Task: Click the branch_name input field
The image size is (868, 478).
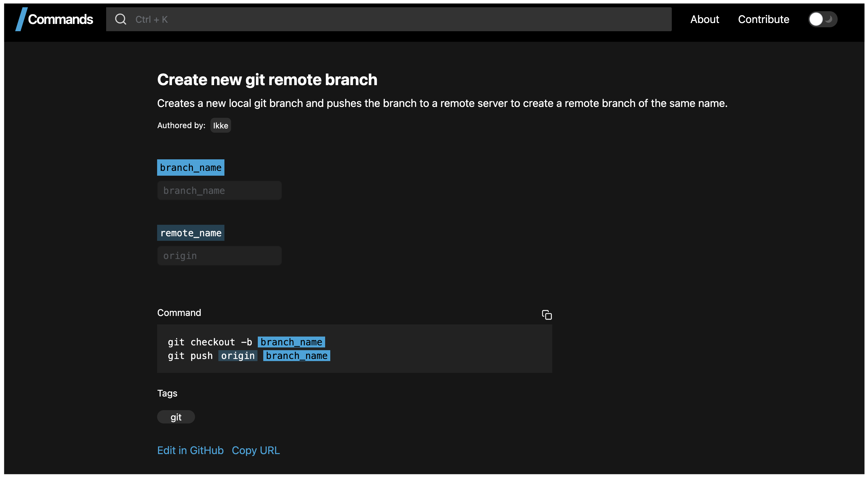Action: coord(219,191)
